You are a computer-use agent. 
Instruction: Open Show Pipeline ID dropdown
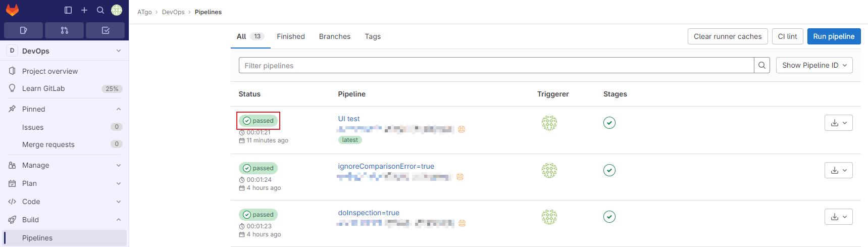(x=814, y=65)
